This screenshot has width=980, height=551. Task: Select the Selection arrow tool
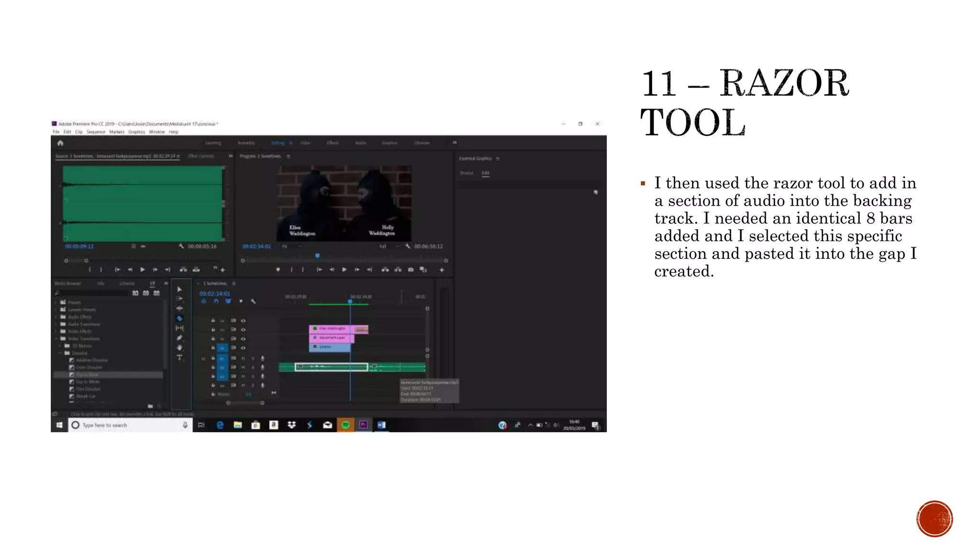[x=179, y=289]
